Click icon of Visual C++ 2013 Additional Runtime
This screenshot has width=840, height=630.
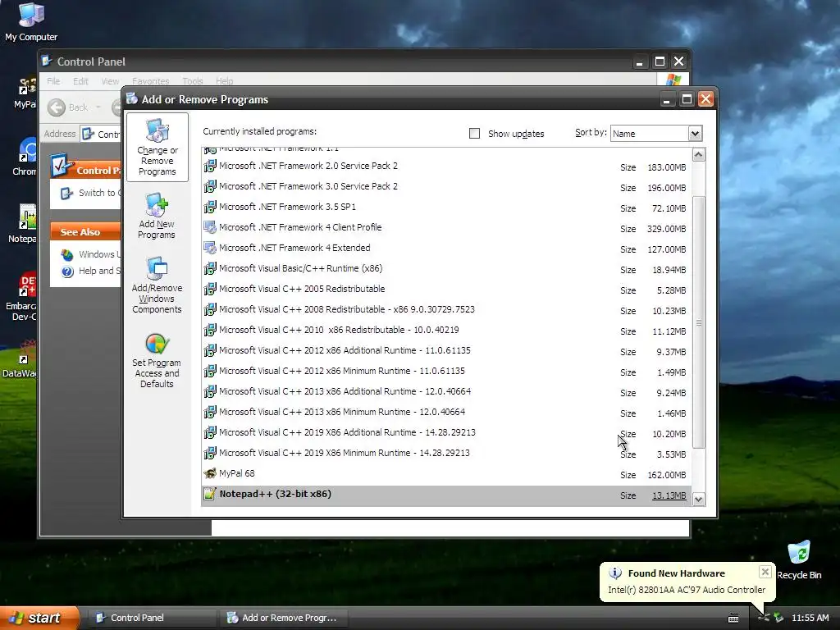[x=210, y=391]
